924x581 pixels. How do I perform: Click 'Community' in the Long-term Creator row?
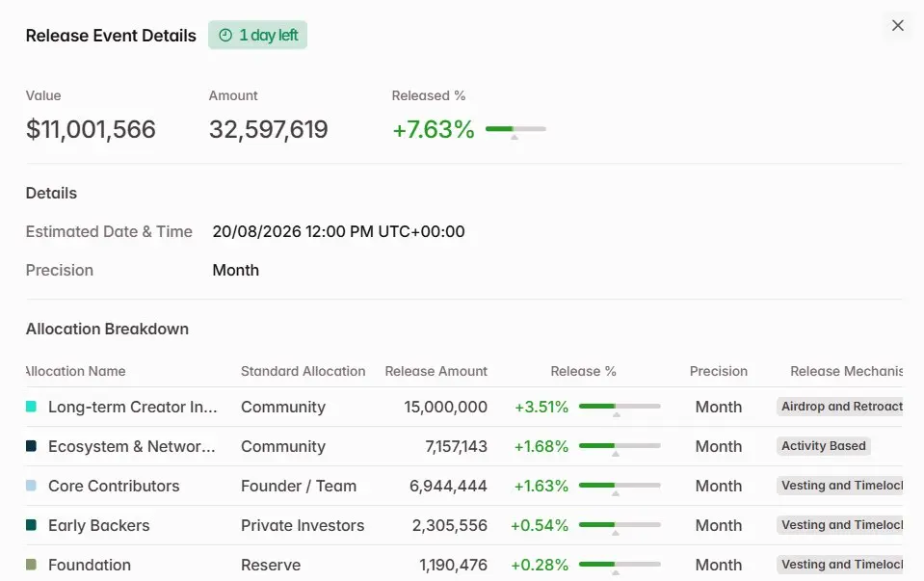point(283,407)
